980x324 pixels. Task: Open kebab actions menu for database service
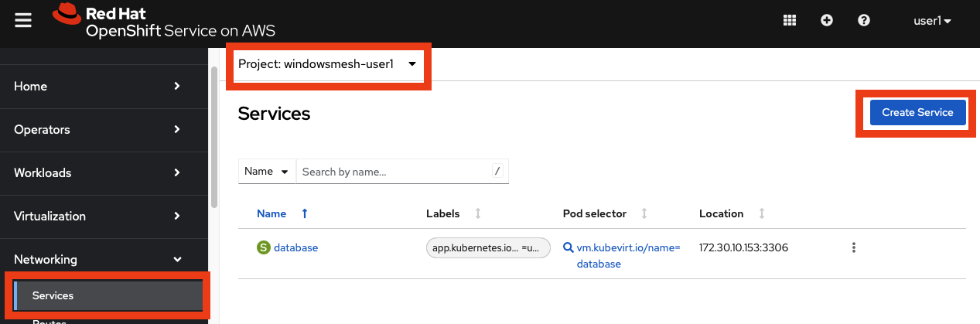(854, 247)
